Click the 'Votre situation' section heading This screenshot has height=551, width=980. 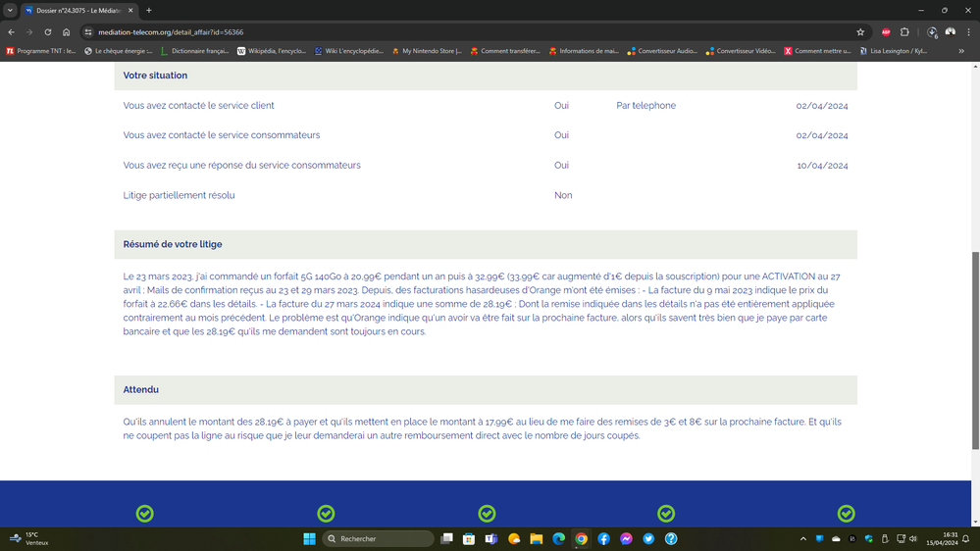click(155, 75)
